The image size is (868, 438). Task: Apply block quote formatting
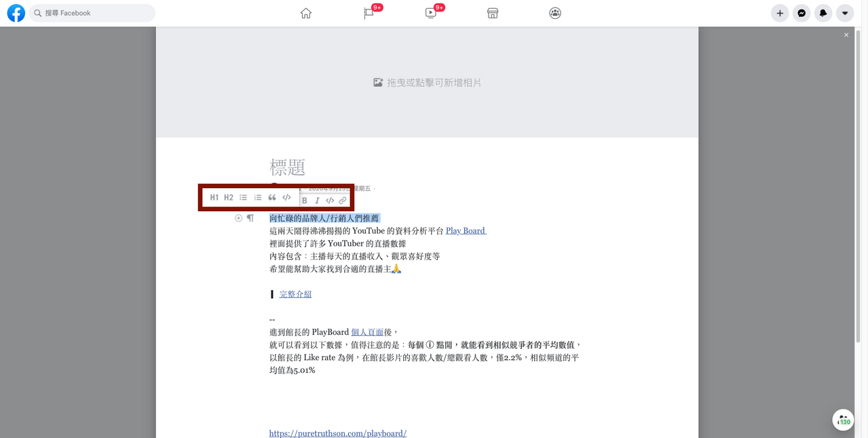coord(272,198)
